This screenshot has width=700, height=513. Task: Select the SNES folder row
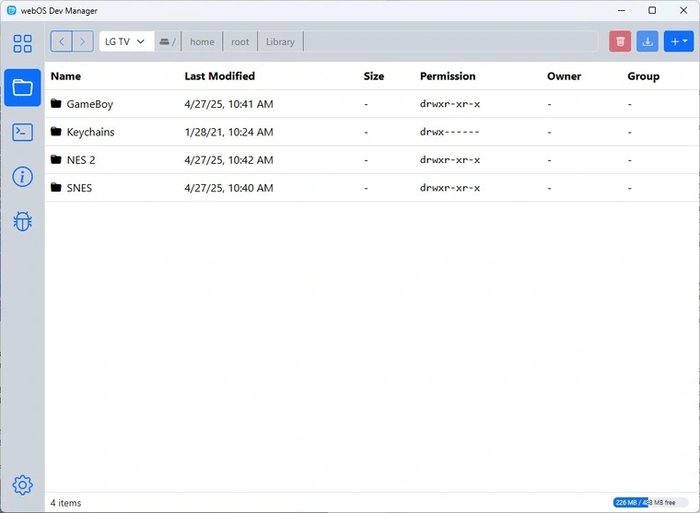79,188
